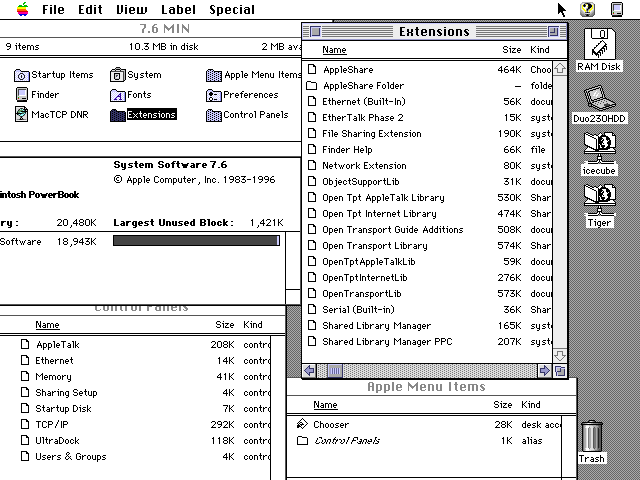Open the Balloon Help question mark menu
Viewport: 640px width, 480px height.
click(x=587, y=9)
